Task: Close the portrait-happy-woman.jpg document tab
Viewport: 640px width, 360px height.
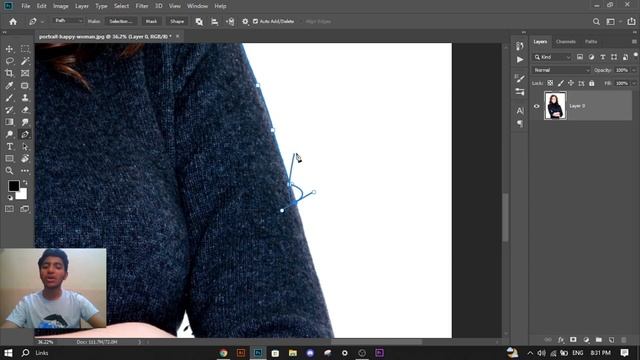Action: pos(178,36)
